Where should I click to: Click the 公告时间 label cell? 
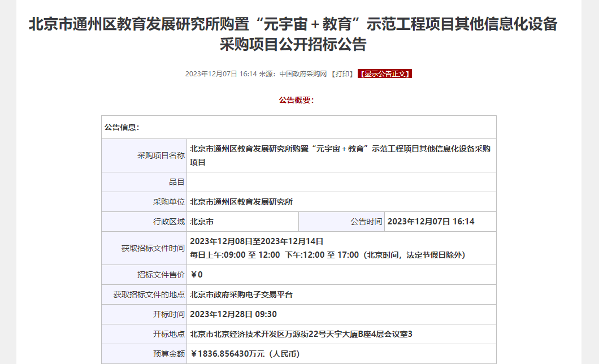(341, 222)
